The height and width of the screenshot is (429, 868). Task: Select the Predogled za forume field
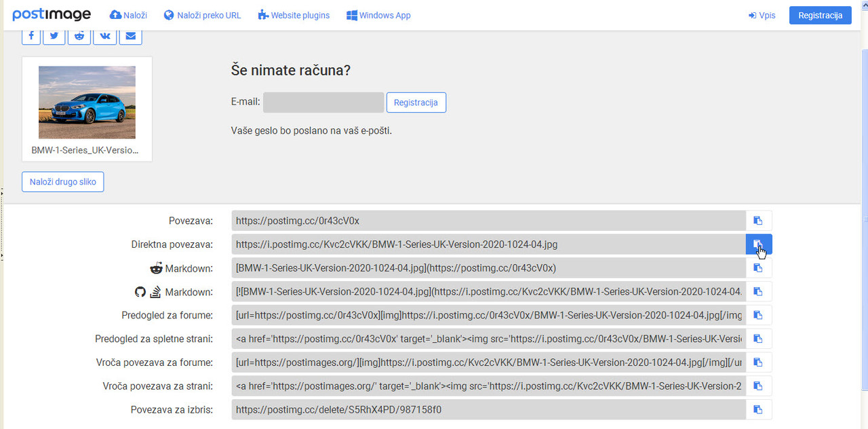(x=488, y=316)
